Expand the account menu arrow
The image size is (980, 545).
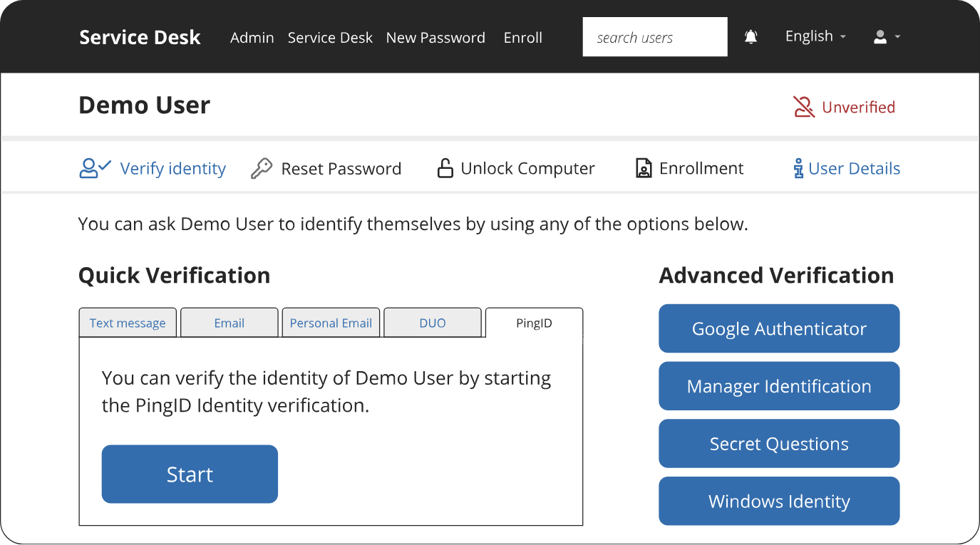pyautogui.click(x=897, y=37)
